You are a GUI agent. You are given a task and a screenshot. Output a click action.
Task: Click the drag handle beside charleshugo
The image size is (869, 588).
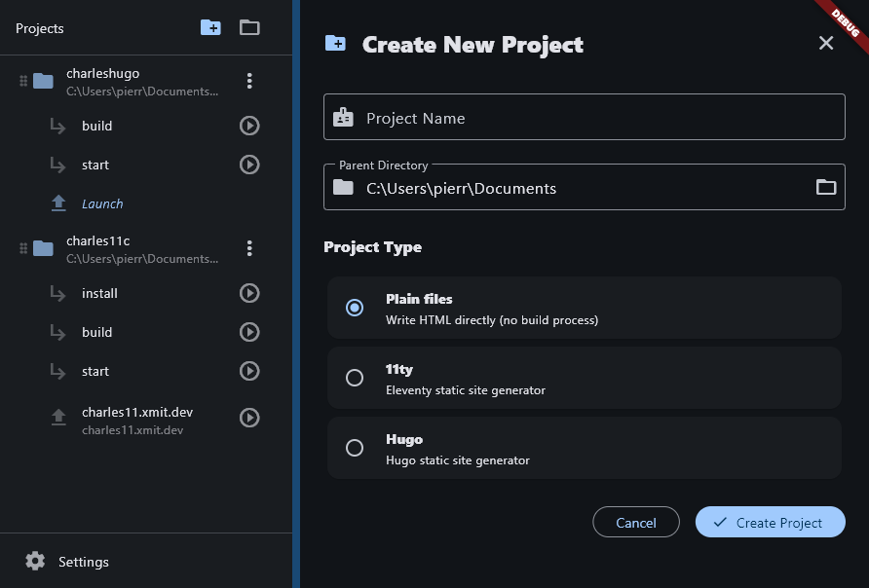tap(23, 82)
